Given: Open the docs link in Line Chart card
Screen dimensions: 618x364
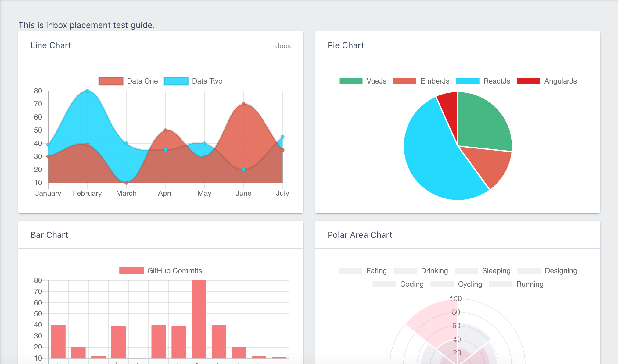Looking at the screenshot, I should pyautogui.click(x=283, y=46).
